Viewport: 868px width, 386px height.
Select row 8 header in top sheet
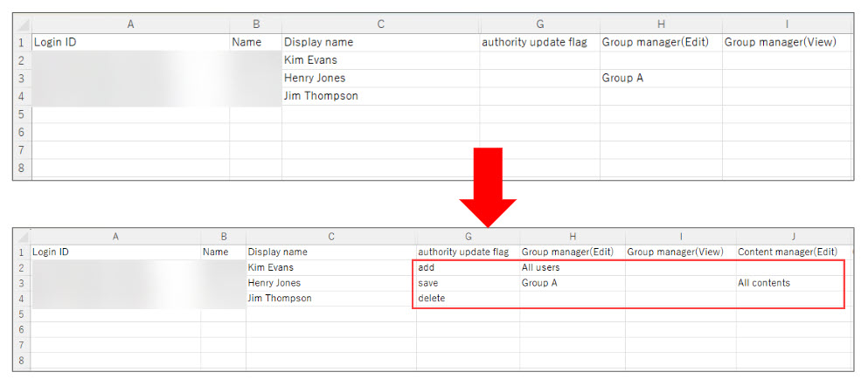click(22, 168)
